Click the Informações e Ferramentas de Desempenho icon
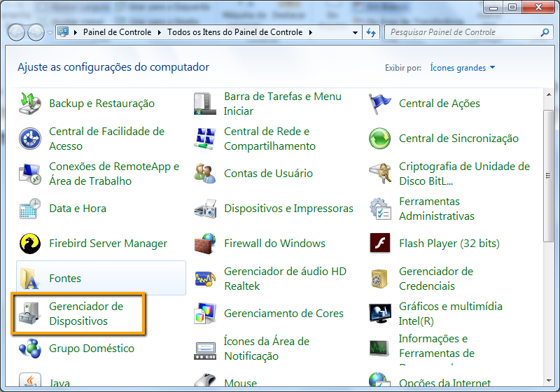Screen dimensions: 560x392 click(379, 349)
